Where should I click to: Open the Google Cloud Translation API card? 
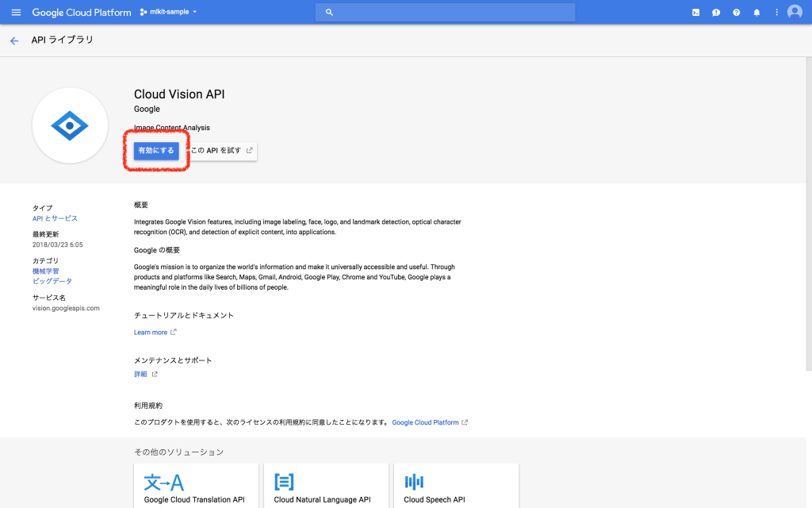click(197, 486)
